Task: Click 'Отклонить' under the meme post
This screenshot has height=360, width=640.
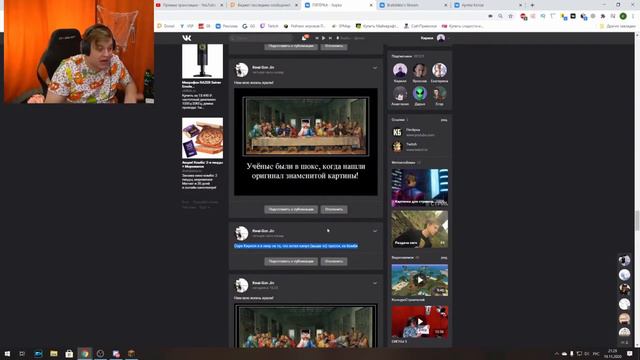Action: click(334, 209)
